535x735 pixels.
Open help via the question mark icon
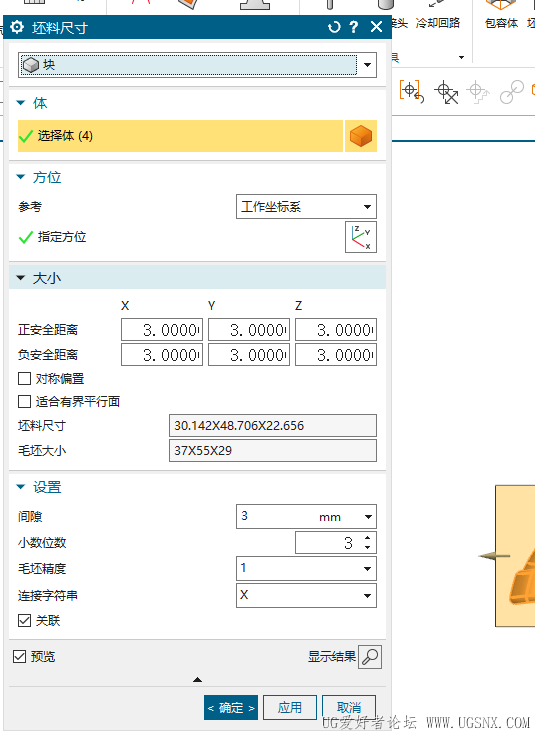pyautogui.click(x=354, y=27)
